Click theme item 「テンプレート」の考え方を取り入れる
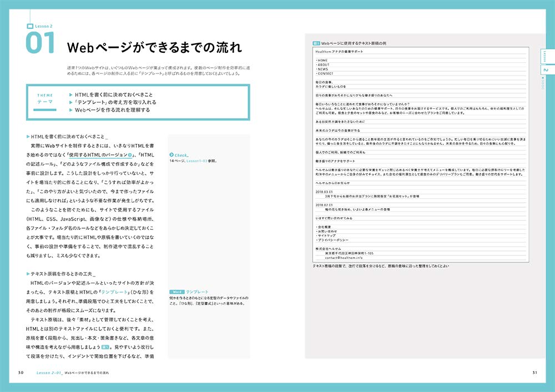Screen dimensions: 555x392 tap(115, 102)
